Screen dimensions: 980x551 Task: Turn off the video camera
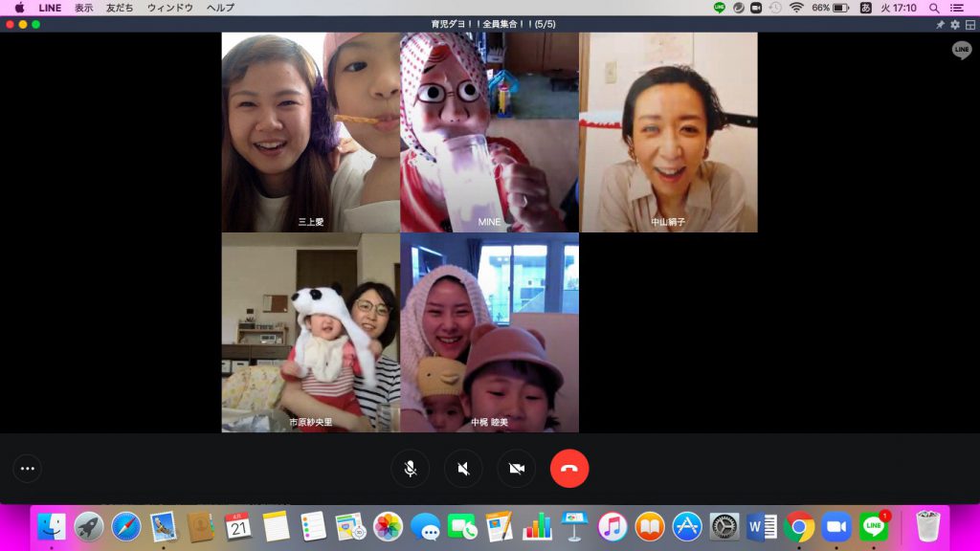[517, 469]
